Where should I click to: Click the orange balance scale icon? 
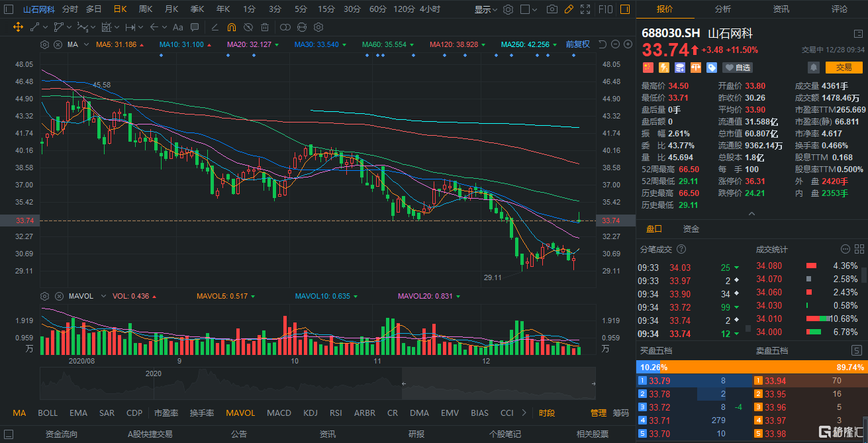click(x=696, y=68)
